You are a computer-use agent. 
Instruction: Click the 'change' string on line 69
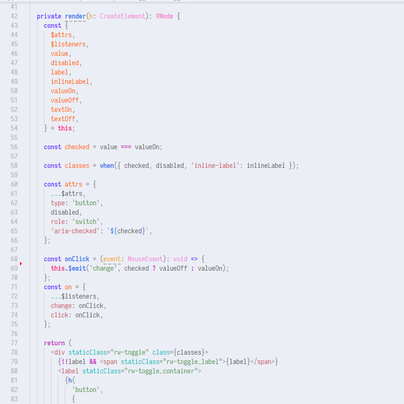103,268
